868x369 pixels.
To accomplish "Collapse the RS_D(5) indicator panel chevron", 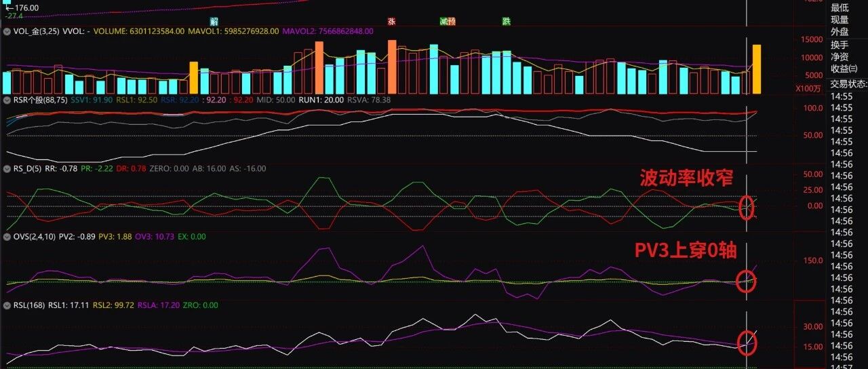I will click(7, 168).
